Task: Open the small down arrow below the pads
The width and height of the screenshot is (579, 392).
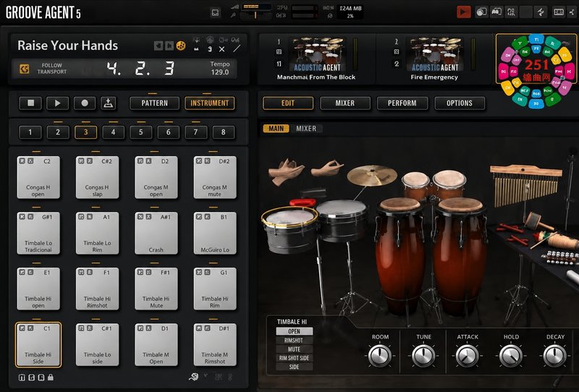Action: (206, 376)
